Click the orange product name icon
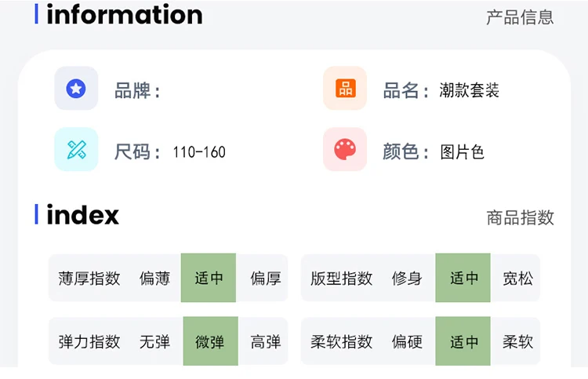The height and width of the screenshot is (379, 588). pyautogui.click(x=345, y=88)
